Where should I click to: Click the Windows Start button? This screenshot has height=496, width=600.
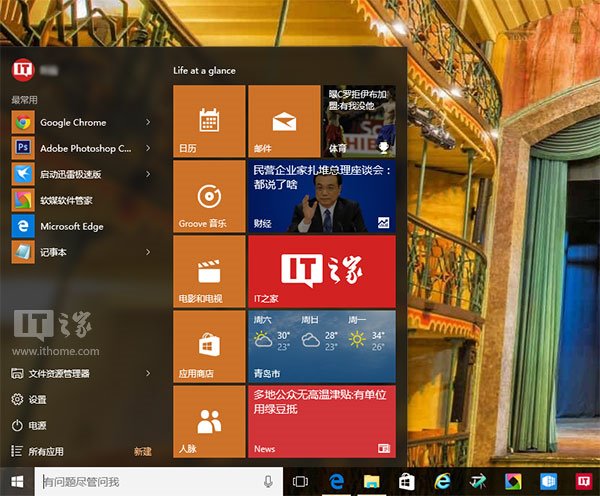tap(17, 481)
